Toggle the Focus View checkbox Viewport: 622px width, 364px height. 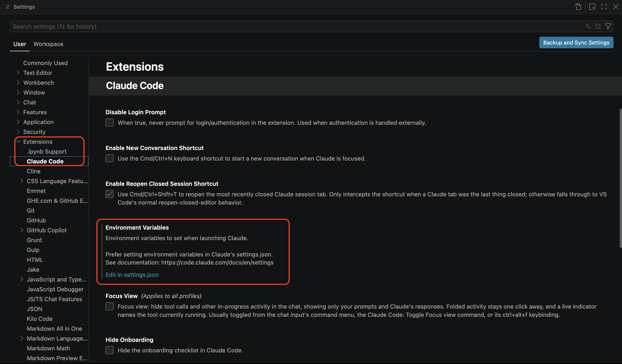(x=109, y=306)
